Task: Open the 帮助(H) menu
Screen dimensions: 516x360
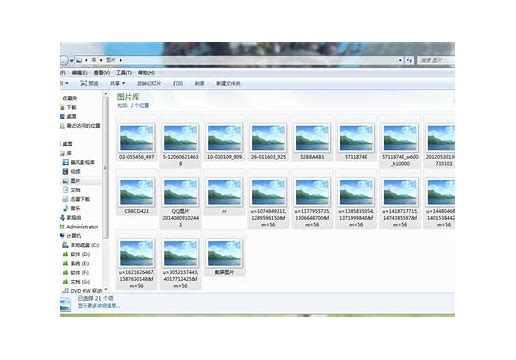Action: (146, 73)
